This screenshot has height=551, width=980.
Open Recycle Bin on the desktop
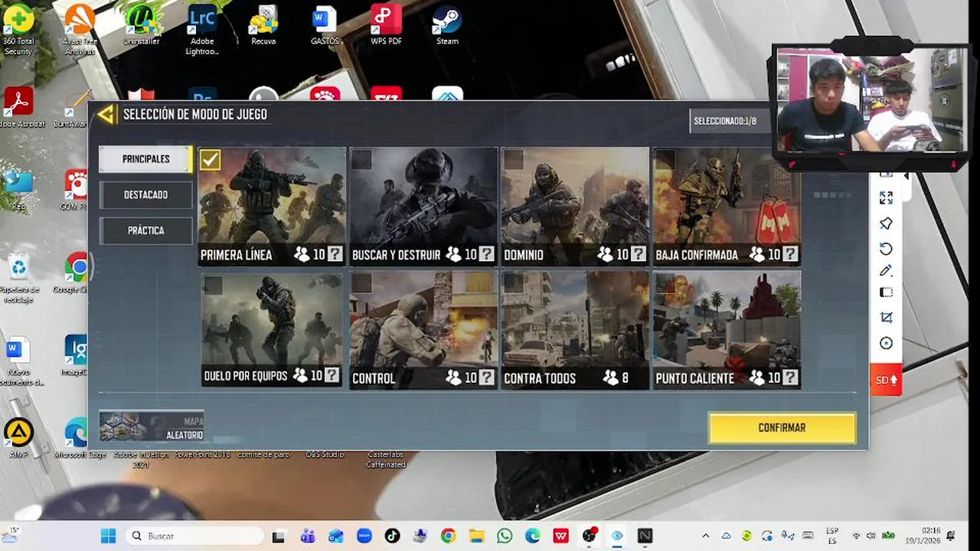pyautogui.click(x=18, y=279)
